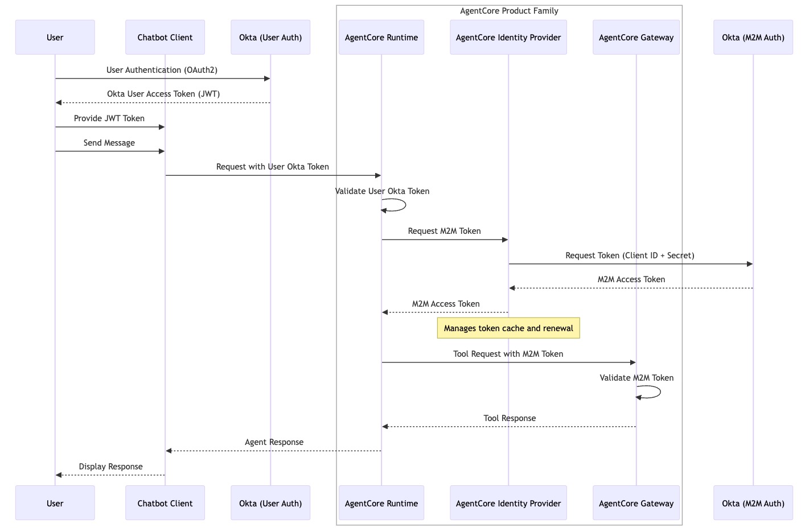Click the top User participant box

click(55, 38)
